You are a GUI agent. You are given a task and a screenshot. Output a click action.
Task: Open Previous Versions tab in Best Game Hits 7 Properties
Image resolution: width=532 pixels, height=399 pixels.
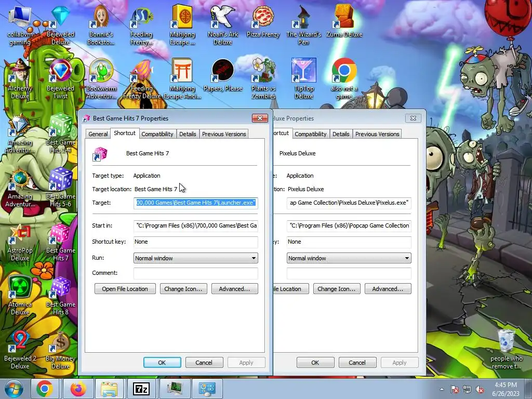pyautogui.click(x=224, y=134)
